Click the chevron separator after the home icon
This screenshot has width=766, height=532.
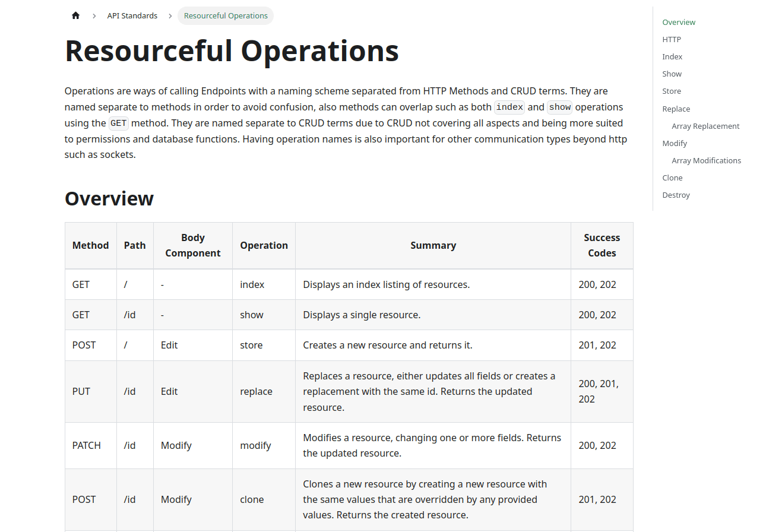[94, 15]
